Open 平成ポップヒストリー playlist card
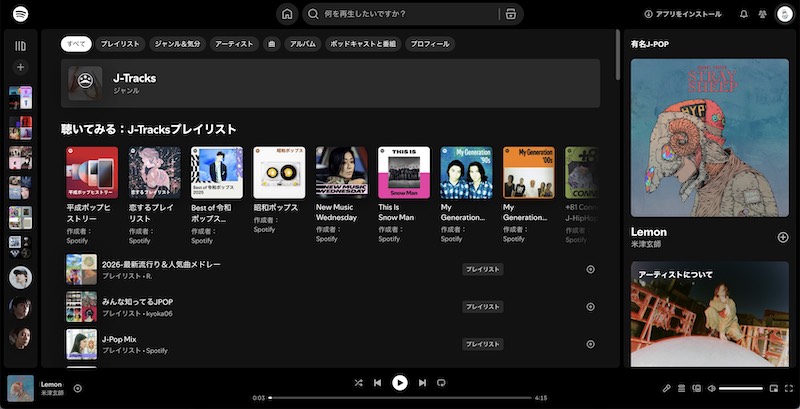Screen dimensions: 800x409 (92, 196)
